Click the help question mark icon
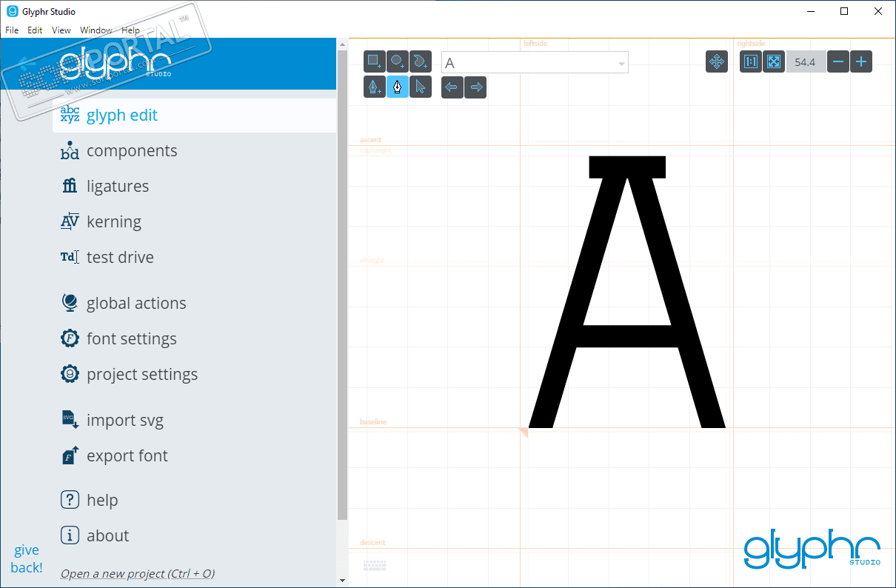 point(70,500)
